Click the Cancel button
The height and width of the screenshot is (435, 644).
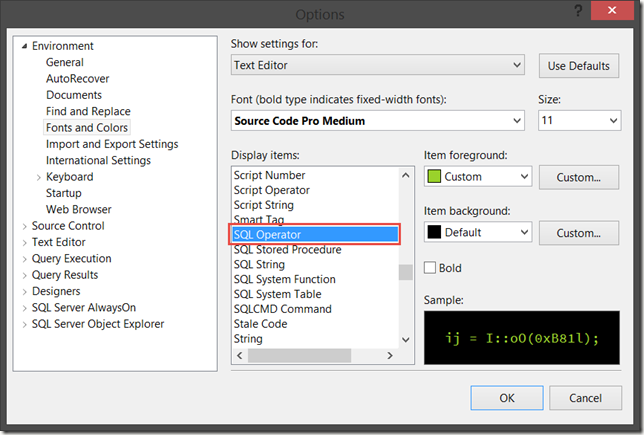585,398
